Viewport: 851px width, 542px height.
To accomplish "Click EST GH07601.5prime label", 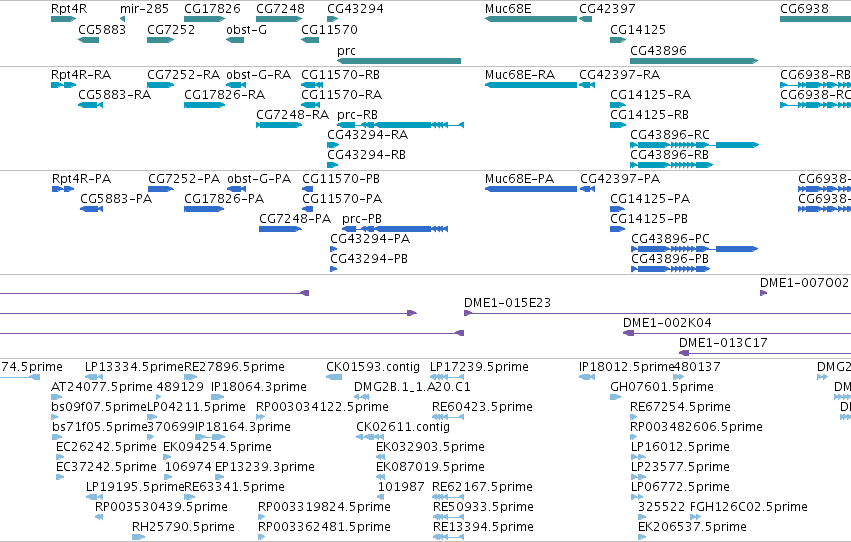I will [x=662, y=387].
